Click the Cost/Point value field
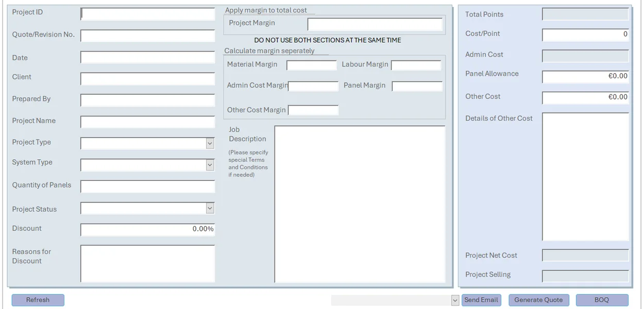644x309 pixels. tap(586, 35)
